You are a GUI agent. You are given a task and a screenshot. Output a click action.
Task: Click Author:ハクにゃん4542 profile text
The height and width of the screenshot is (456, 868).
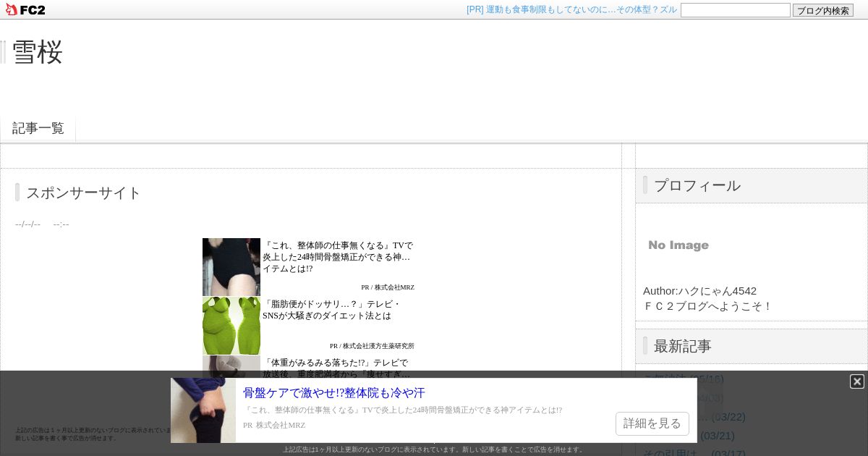699,290
